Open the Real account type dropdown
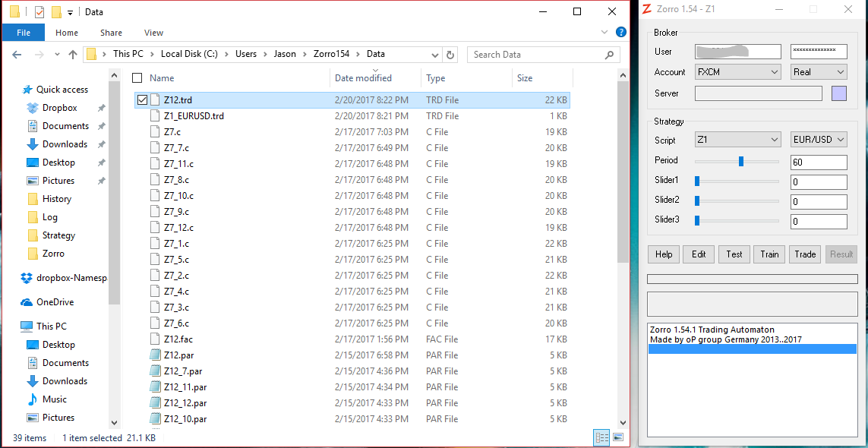 [819, 72]
